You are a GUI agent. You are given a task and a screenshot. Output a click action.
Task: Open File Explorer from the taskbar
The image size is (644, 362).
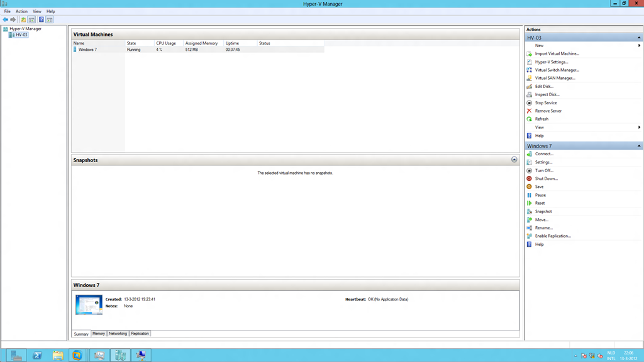[57, 356]
